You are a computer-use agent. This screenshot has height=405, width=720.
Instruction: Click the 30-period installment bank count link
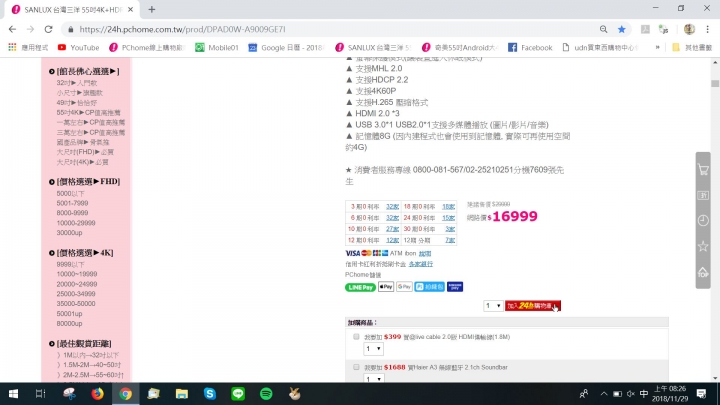coord(450,229)
